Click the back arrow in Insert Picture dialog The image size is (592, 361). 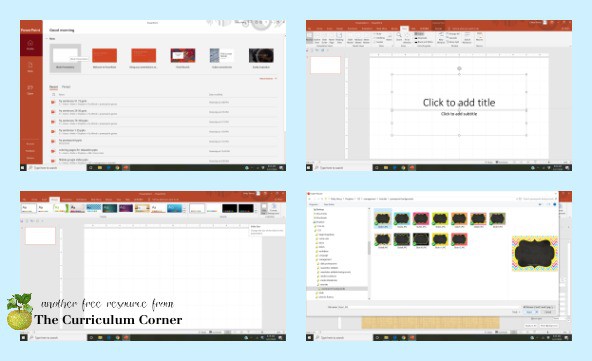(310, 199)
